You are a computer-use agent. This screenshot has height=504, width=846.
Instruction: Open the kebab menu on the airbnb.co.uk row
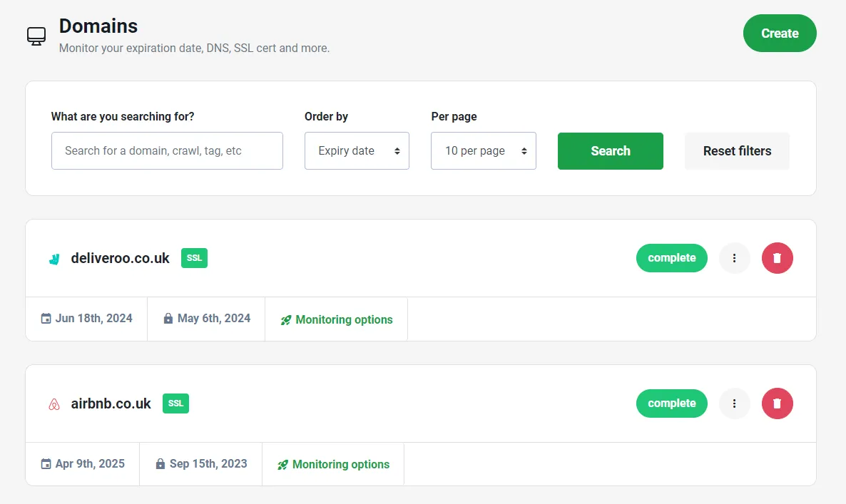[x=734, y=403]
